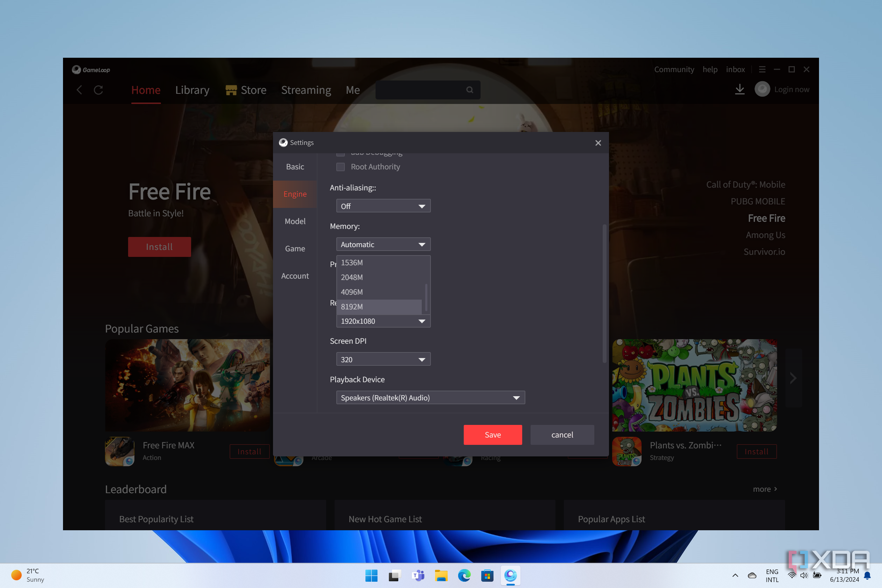Click Login now link
The image size is (882, 588).
[x=792, y=90]
